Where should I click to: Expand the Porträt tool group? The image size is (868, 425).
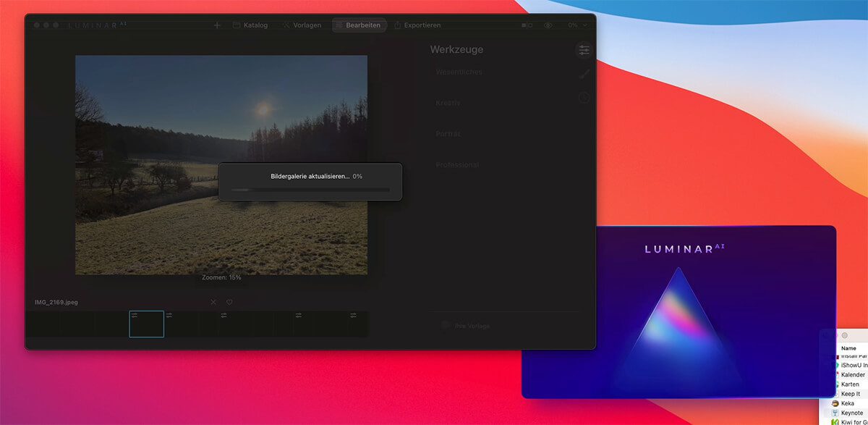point(448,134)
